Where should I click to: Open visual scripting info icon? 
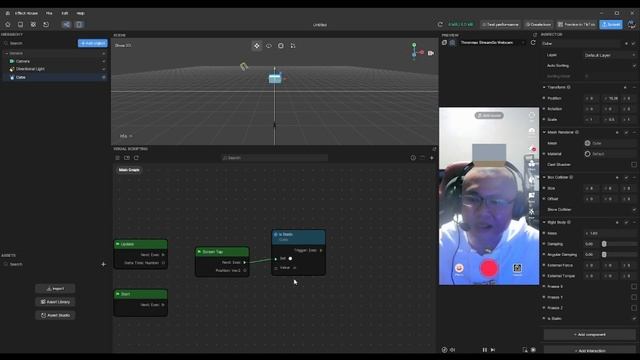click(413, 158)
